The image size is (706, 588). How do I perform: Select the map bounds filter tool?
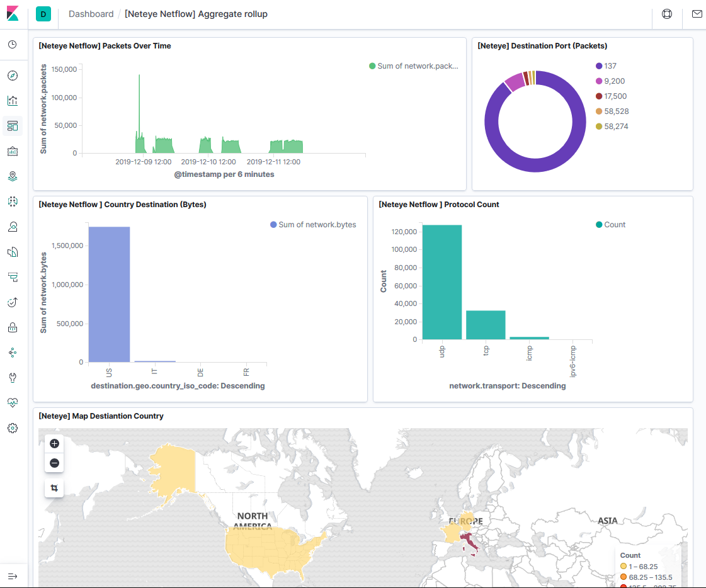(x=54, y=487)
